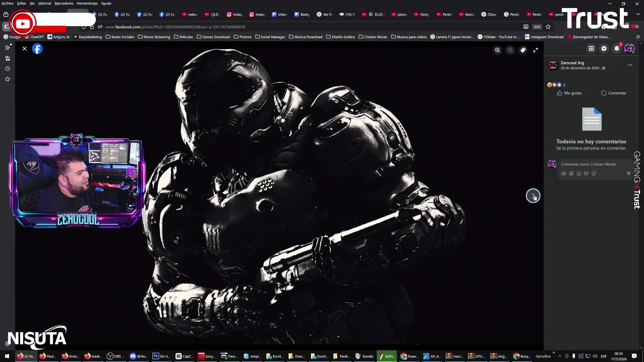Open the ChatGPT bookmark
The width and height of the screenshot is (644, 362).
point(34,37)
